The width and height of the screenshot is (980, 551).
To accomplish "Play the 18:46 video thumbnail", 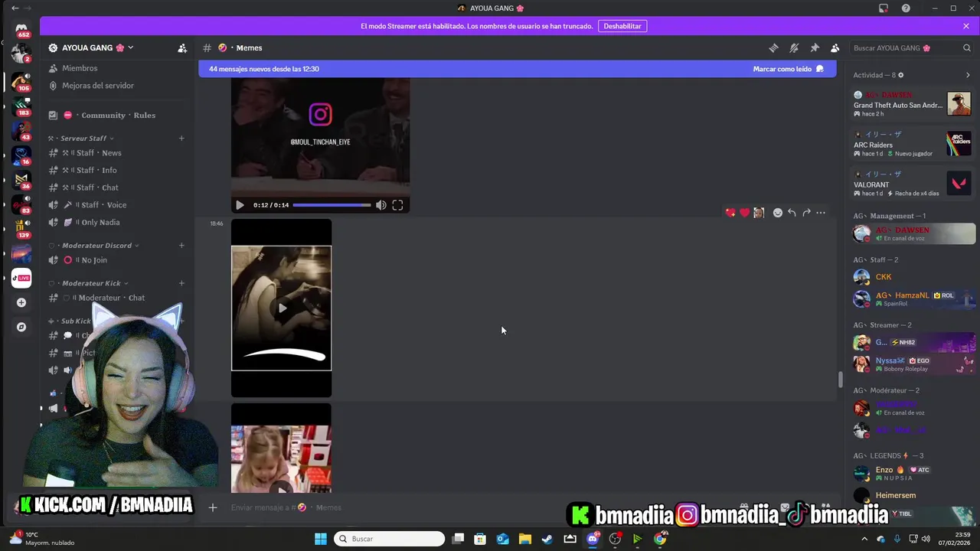I will (x=282, y=308).
